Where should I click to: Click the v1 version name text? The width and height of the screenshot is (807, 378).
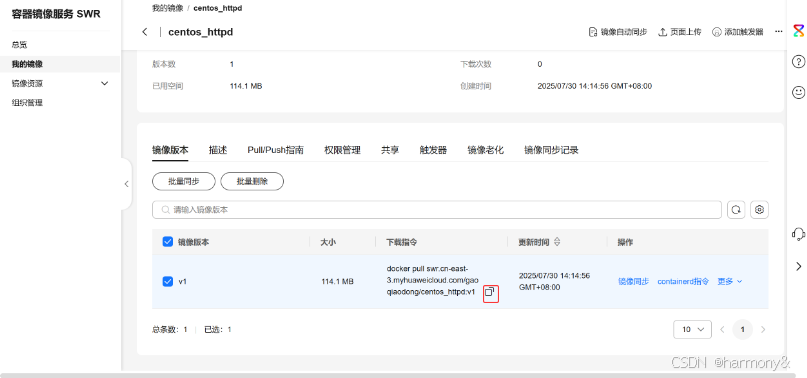click(182, 282)
